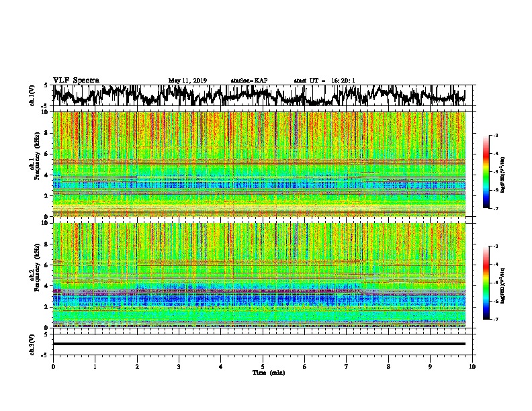Click the "-5" tick on ch.3(V) axis
The image size is (532, 411).
[45, 355]
